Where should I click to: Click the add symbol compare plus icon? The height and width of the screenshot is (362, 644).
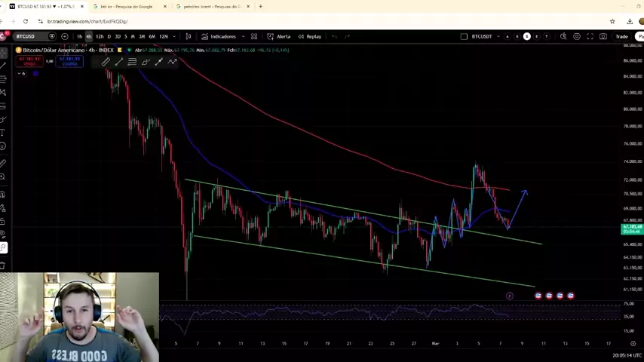point(64,36)
